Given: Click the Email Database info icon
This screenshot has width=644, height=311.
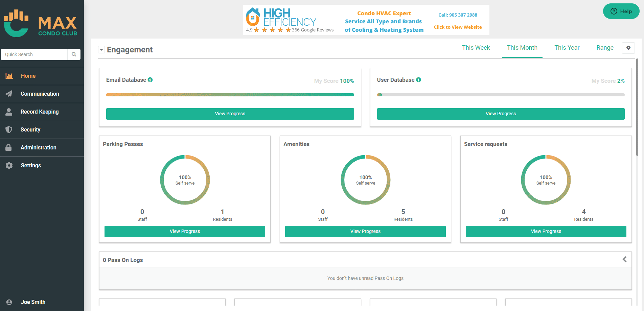Looking at the screenshot, I should [150, 80].
